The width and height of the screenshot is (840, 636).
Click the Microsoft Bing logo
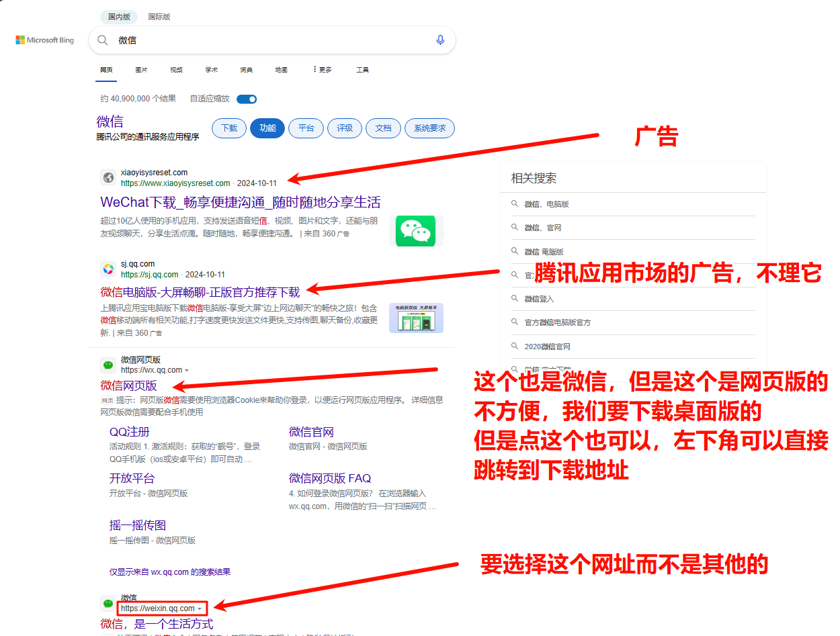(45, 40)
